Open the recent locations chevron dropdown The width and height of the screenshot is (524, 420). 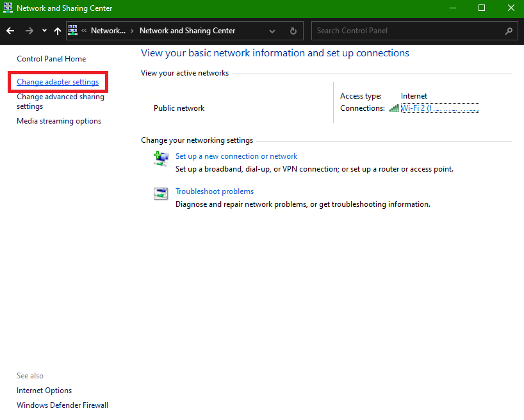click(44, 30)
